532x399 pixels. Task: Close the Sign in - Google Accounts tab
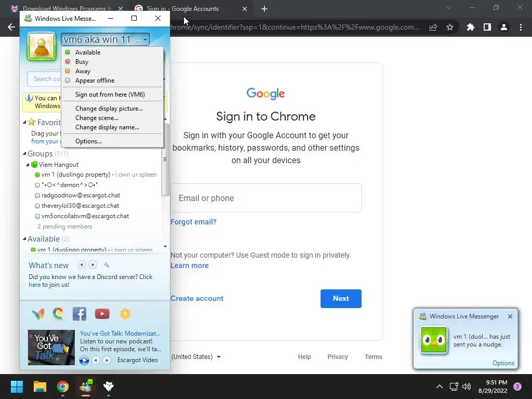tap(245, 9)
